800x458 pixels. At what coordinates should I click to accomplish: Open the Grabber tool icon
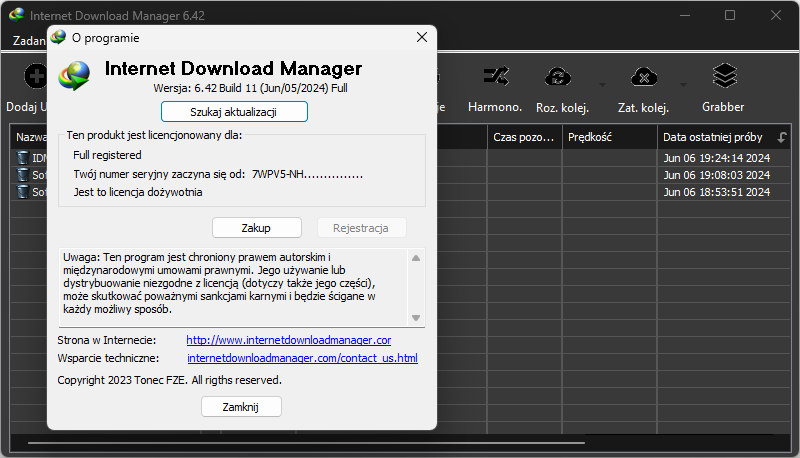point(724,76)
